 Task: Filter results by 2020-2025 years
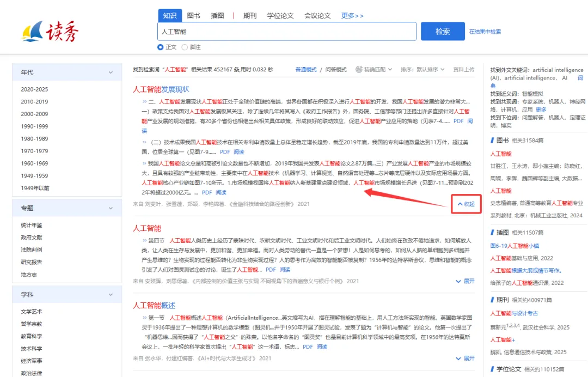point(34,89)
